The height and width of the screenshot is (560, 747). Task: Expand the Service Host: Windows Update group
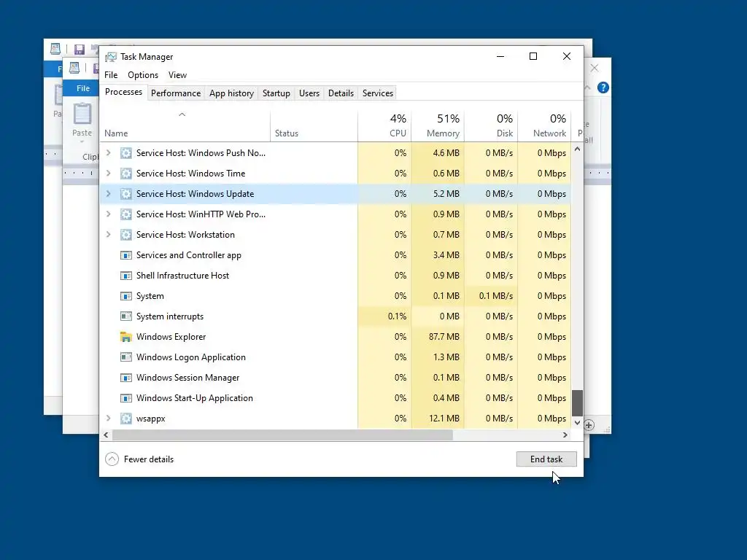[108, 194]
